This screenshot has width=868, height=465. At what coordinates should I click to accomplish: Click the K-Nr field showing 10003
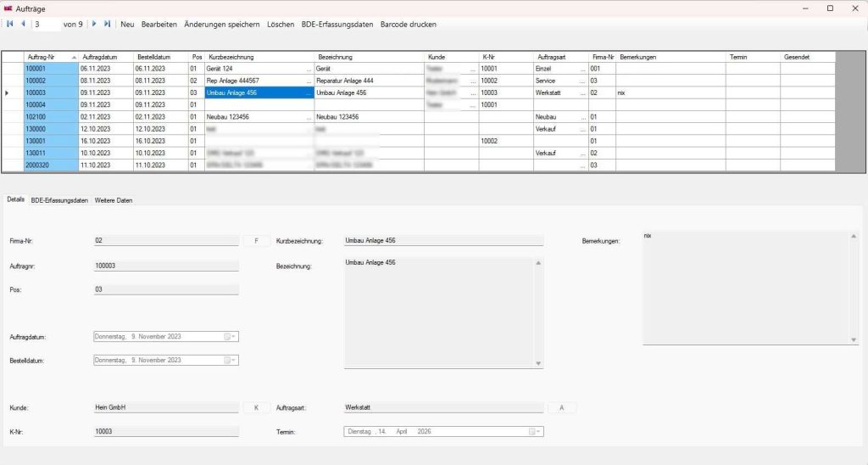(x=166, y=431)
